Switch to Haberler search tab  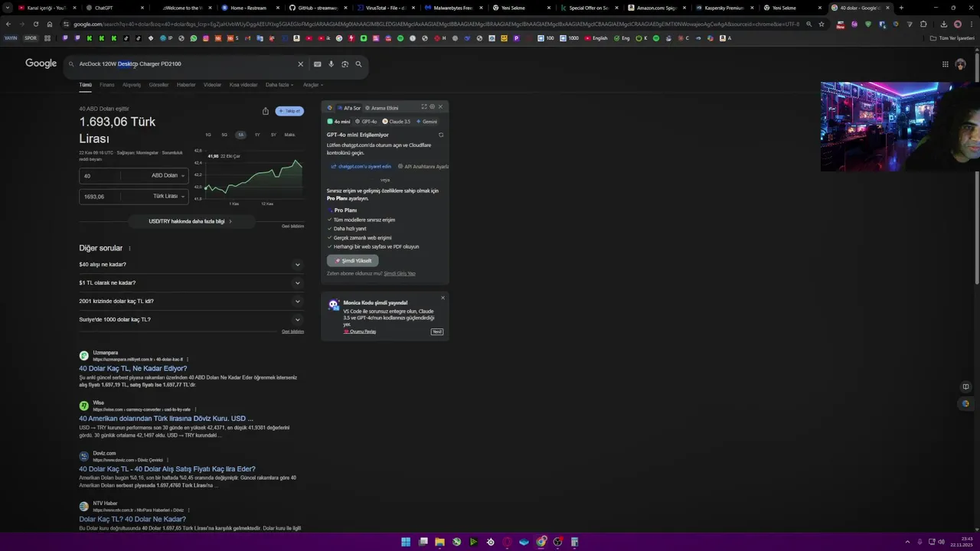(x=186, y=85)
